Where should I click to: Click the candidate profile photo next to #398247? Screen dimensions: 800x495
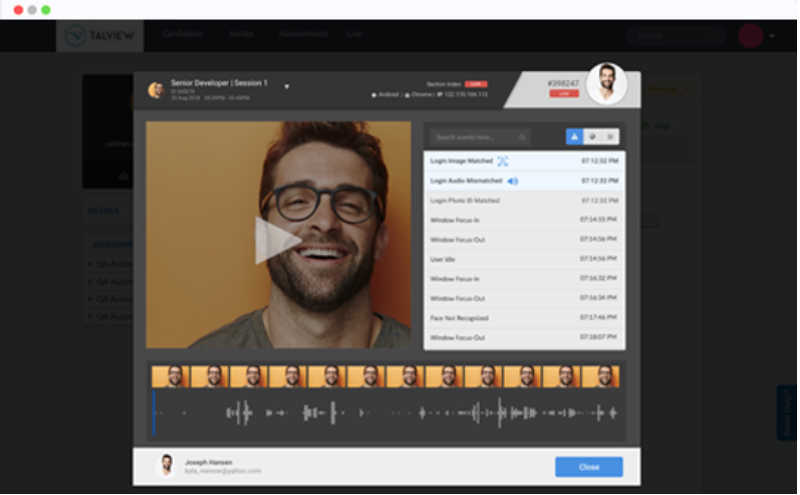pyautogui.click(x=607, y=83)
